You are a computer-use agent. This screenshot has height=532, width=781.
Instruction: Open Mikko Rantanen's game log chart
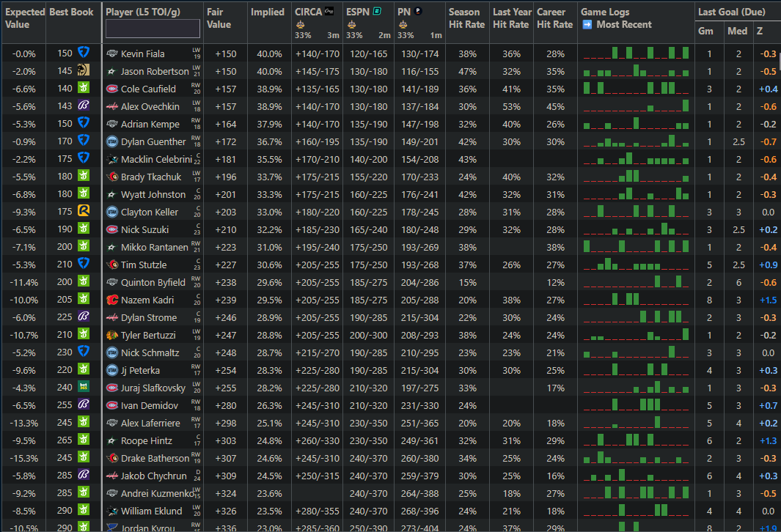[x=636, y=245]
